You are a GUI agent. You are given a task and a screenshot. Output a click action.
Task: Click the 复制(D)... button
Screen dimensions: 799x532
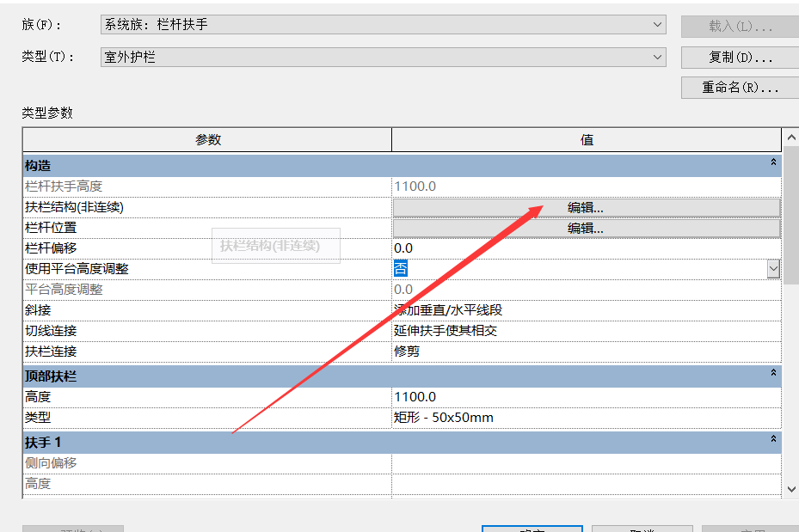[x=739, y=58]
